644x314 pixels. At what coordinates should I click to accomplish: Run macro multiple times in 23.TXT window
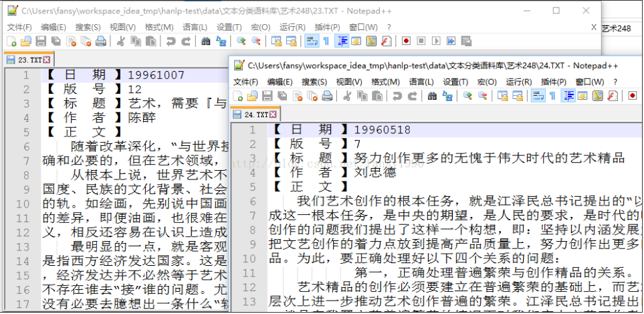point(451,41)
